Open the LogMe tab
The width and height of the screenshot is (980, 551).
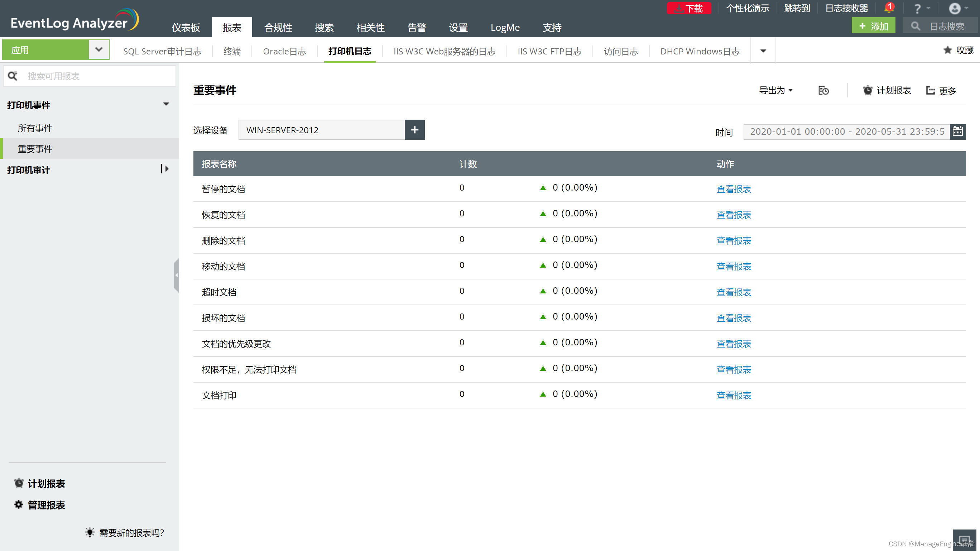click(505, 27)
